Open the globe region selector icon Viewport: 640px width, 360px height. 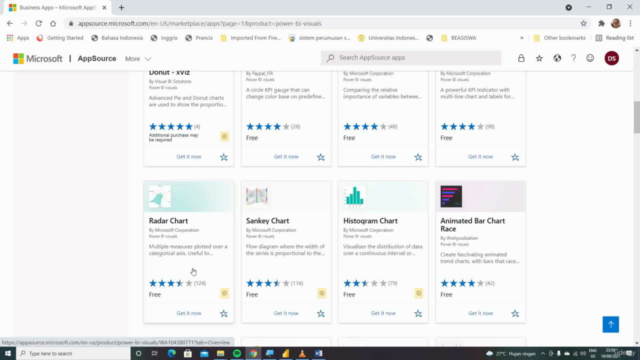point(557,58)
